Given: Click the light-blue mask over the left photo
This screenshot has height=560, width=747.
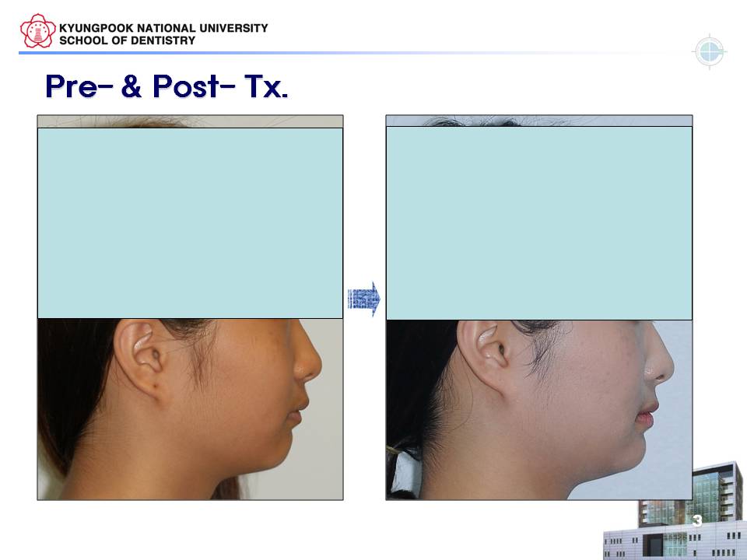Looking at the screenshot, I should [190, 223].
